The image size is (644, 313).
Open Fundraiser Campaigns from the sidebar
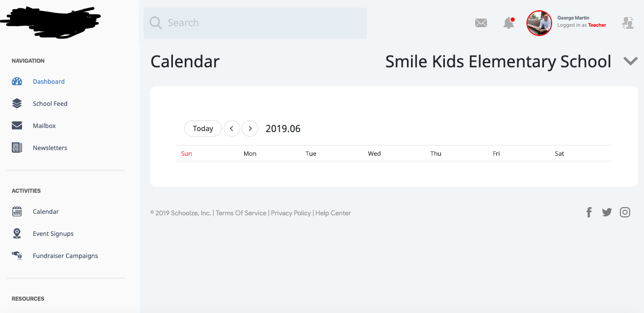pyautogui.click(x=65, y=255)
